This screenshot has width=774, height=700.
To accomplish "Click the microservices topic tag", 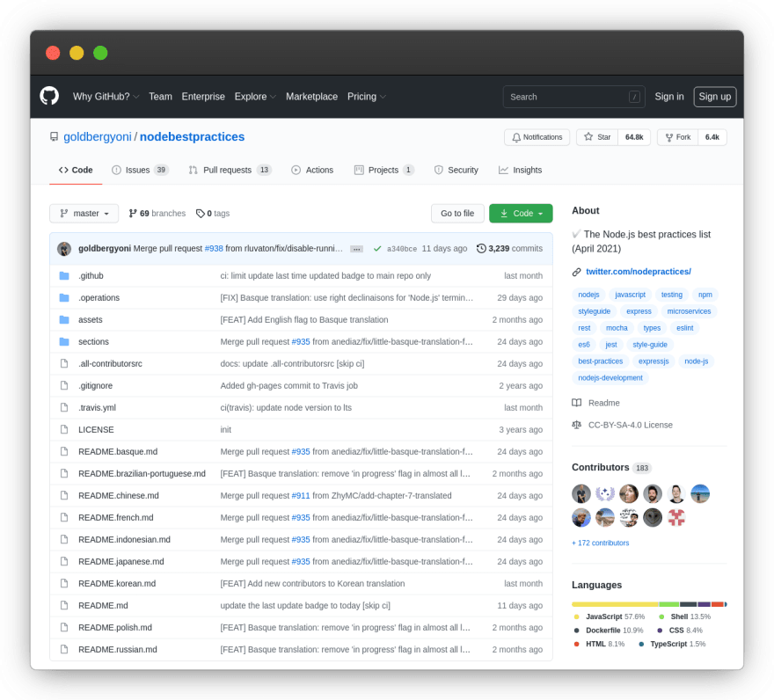I will 689,311.
